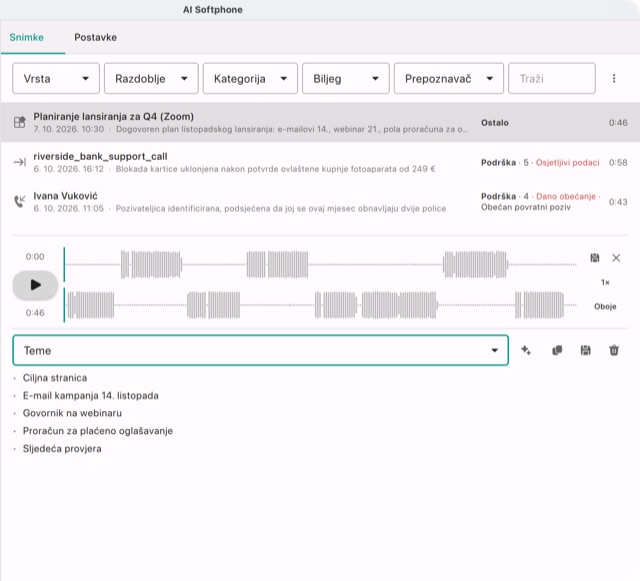The height and width of the screenshot is (581, 640).
Task: Select Planiranje lansiranja za Q4 (Zoom) recording
Action: coord(320,122)
